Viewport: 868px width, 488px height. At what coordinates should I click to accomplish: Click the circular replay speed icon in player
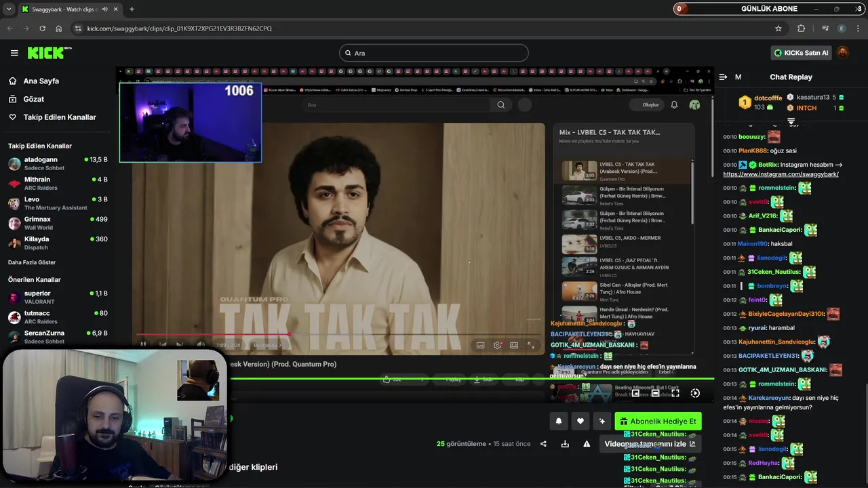click(x=695, y=393)
